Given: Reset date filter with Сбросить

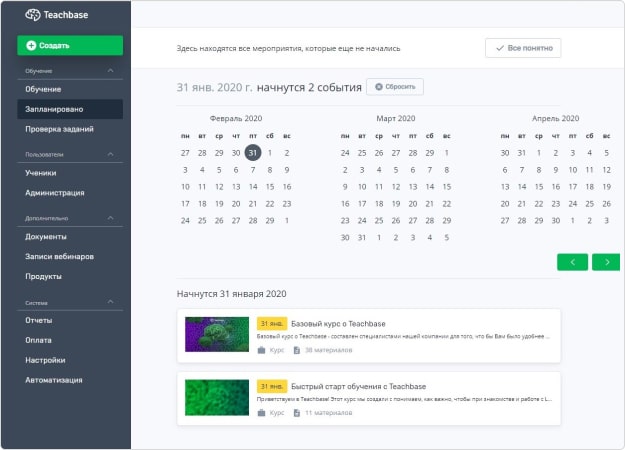Looking at the screenshot, I should point(395,87).
